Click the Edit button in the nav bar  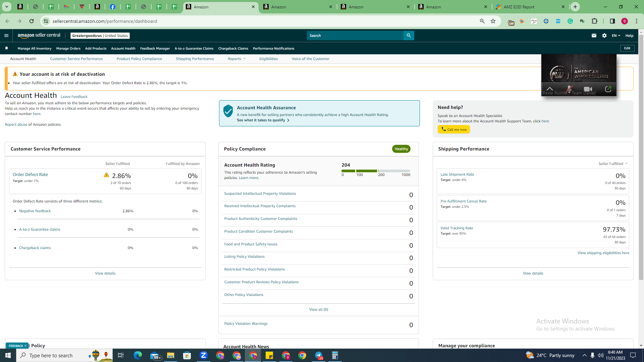click(x=627, y=48)
